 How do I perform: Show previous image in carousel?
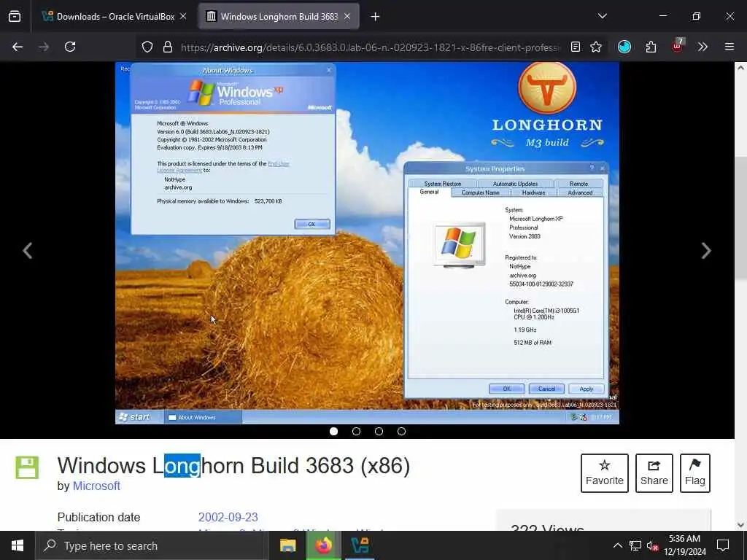28,251
